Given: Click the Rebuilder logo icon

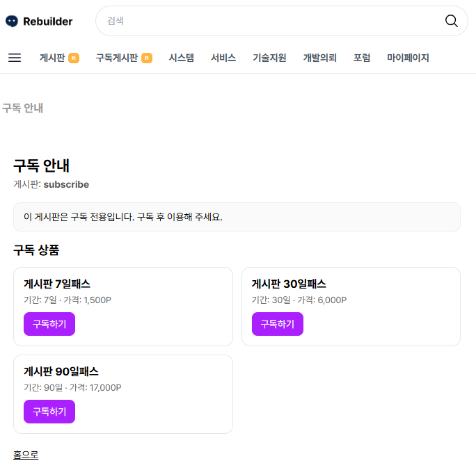Looking at the screenshot, I should tap(12, 22).
